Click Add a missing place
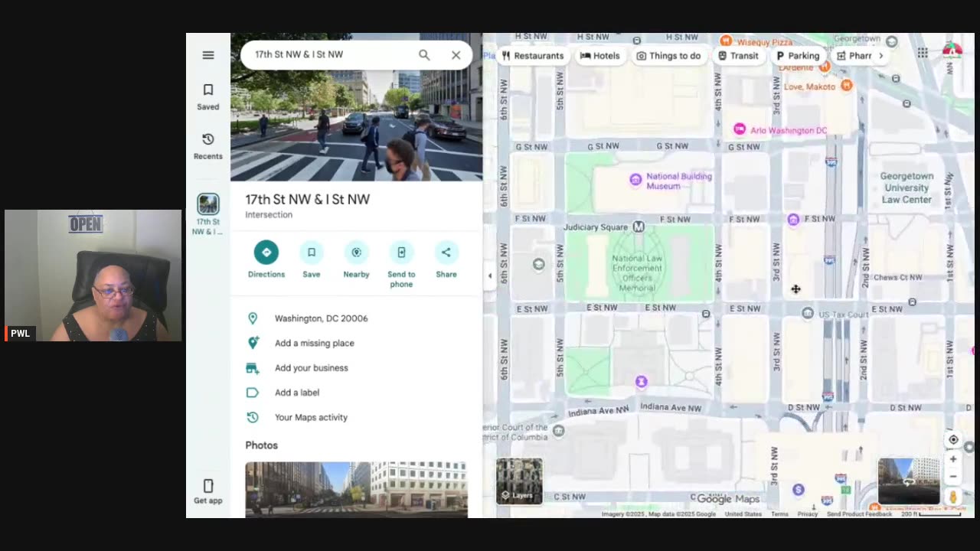The height and width of the screenshot is (551, 980). click(x=356, y=343)
